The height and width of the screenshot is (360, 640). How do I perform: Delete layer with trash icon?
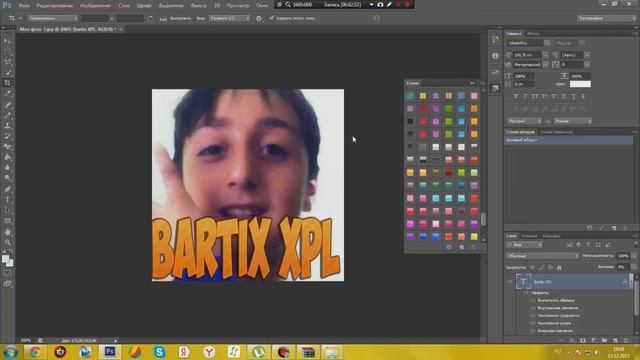click(626, 340)
